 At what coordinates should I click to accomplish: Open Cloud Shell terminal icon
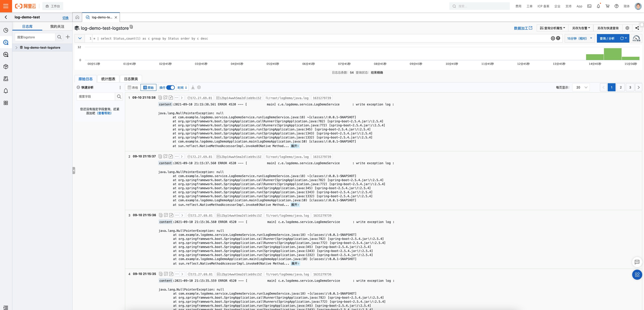(589, 6)
